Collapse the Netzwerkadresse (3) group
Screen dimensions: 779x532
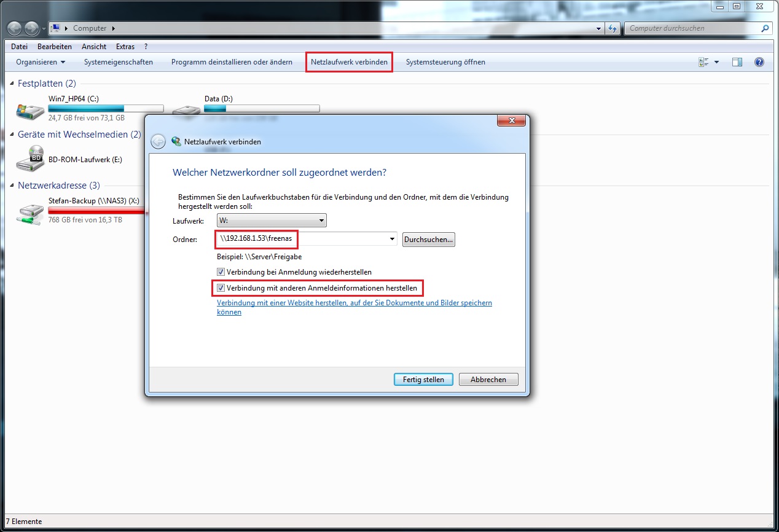pos(12,186)
